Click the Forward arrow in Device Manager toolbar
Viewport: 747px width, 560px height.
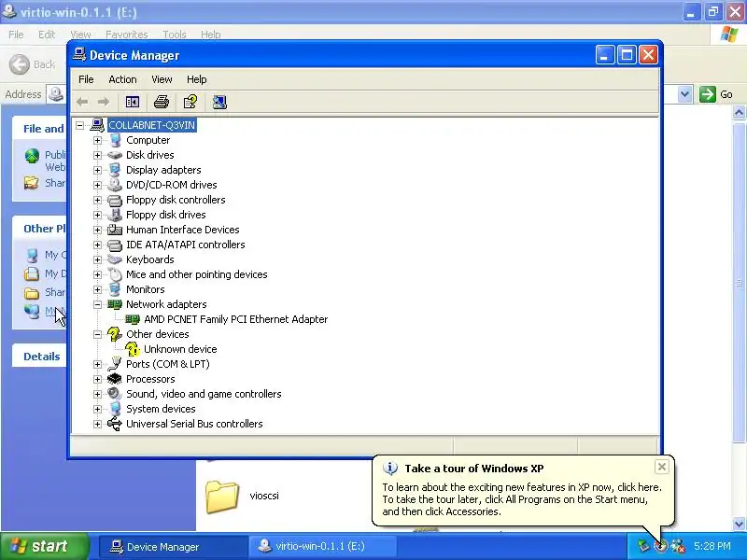pos(104,102)
